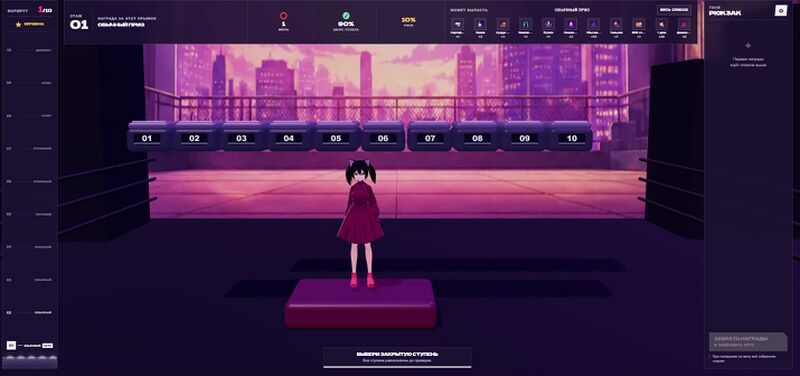800x376 pixels.
Task: Open second prize icon in possible drops
Action: coord(480,24)
